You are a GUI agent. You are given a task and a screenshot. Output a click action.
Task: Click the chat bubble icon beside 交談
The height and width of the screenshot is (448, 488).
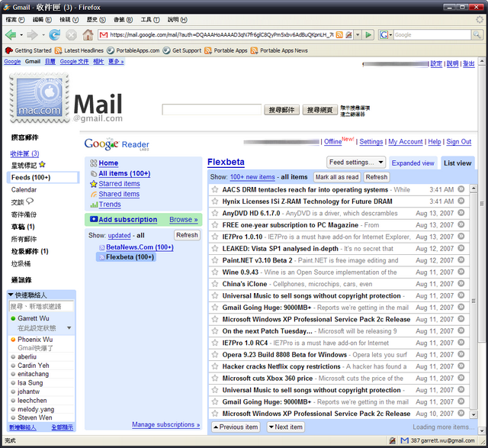[30, 201]
